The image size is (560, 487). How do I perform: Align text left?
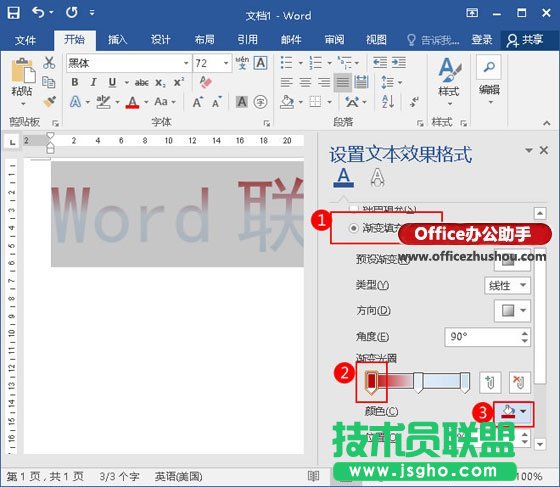(286, 82)
